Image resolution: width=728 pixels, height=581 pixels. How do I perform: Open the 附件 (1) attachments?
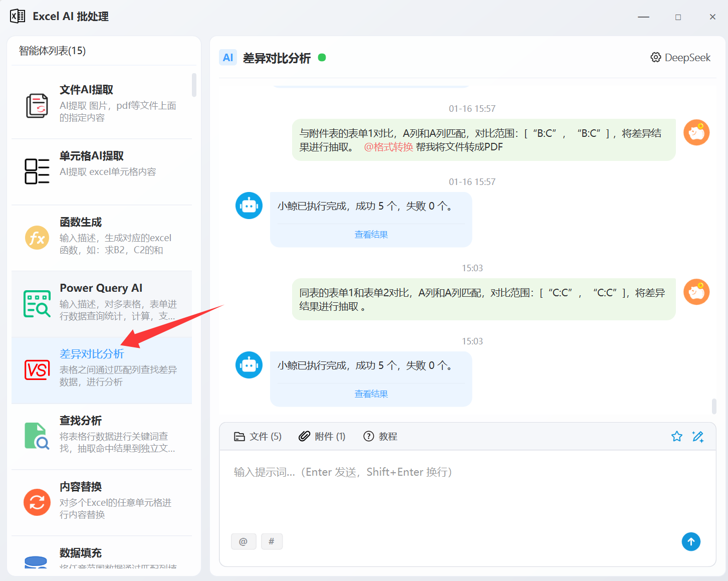322,437
